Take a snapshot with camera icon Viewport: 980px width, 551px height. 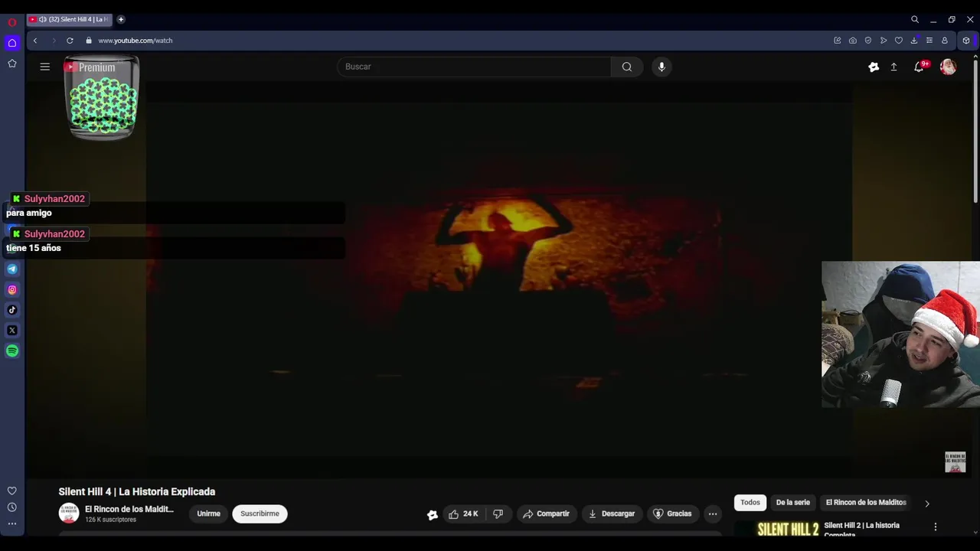point(852,41)
